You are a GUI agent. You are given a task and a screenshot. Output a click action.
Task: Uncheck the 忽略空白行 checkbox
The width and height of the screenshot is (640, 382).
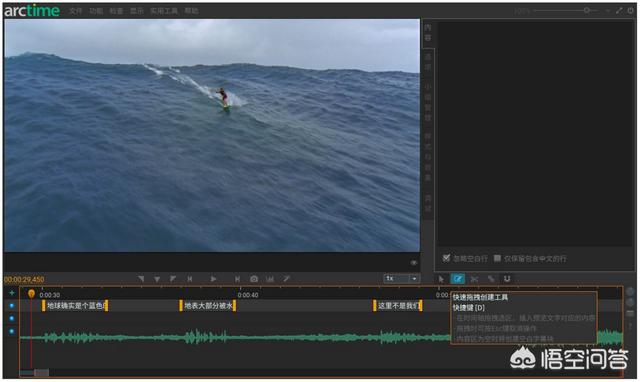coord(446,258)
